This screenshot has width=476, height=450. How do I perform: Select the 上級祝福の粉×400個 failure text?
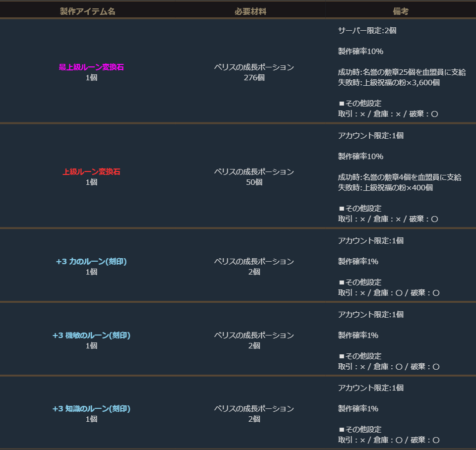coord(385,188)
